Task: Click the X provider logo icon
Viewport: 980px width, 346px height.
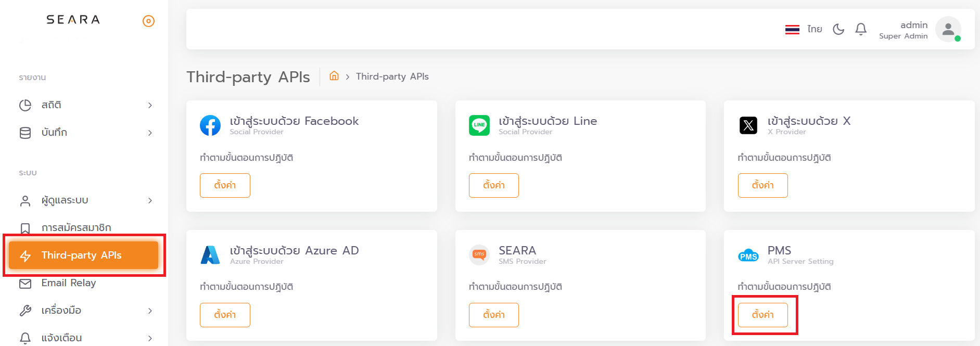Action: 748,125
